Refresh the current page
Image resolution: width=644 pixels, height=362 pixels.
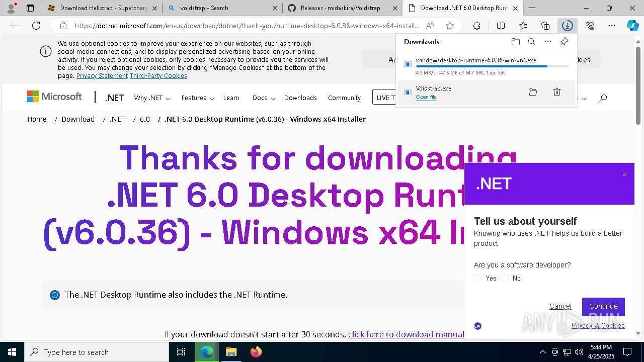coord(36,26)
